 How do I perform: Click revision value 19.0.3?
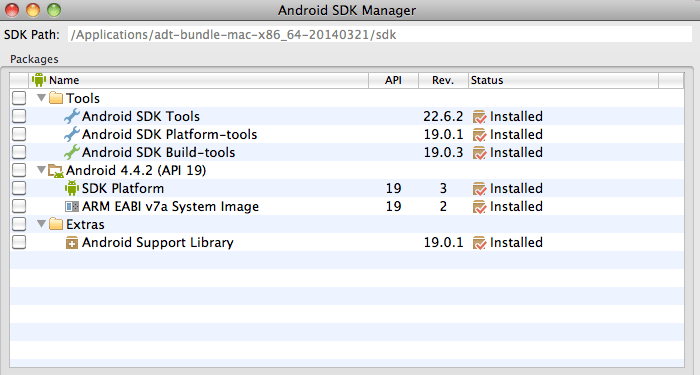click(443, 153)
